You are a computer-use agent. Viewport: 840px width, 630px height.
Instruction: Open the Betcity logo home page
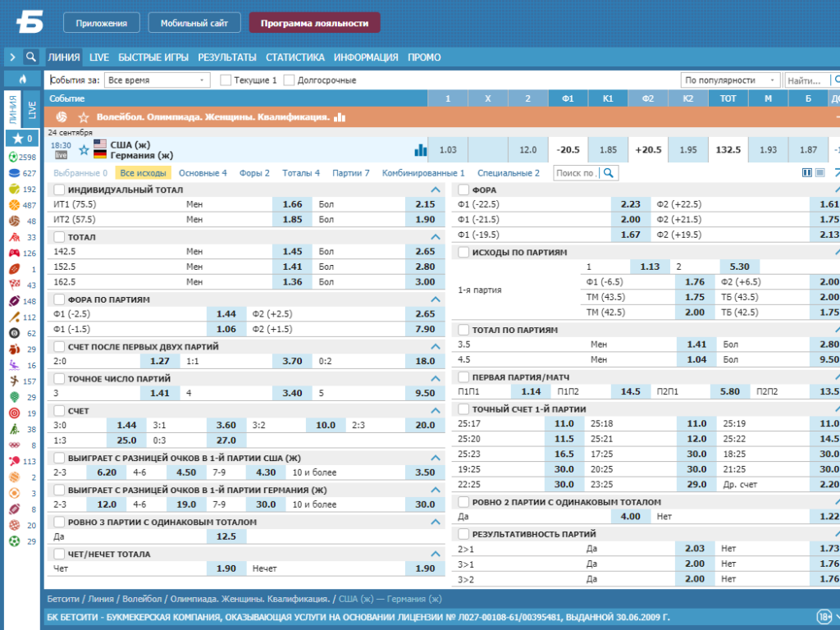point(30,23)
